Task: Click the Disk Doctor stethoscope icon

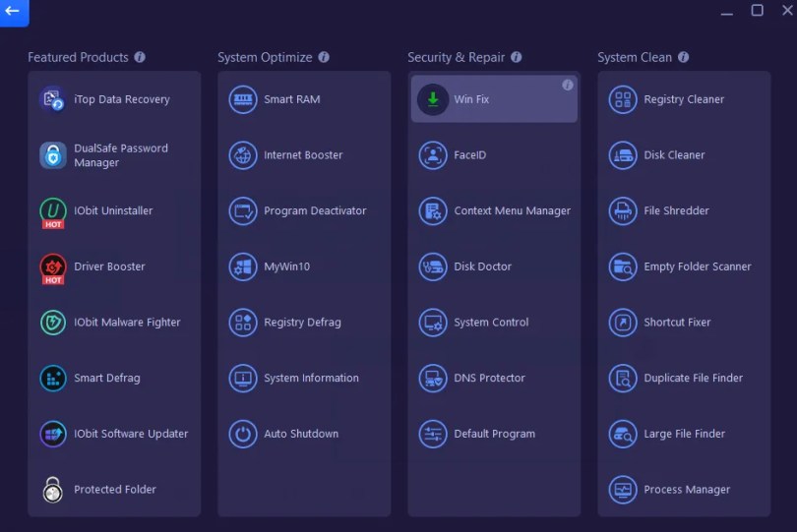Action: click(433, 266)
